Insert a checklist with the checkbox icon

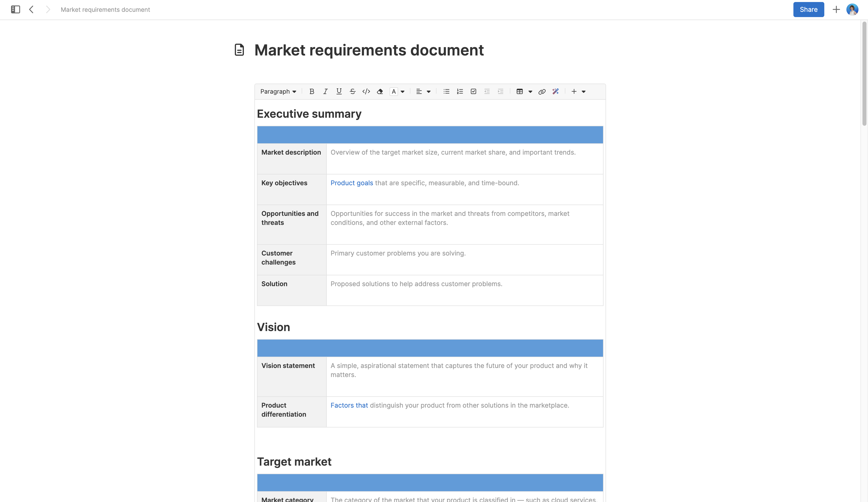(473, 92)
